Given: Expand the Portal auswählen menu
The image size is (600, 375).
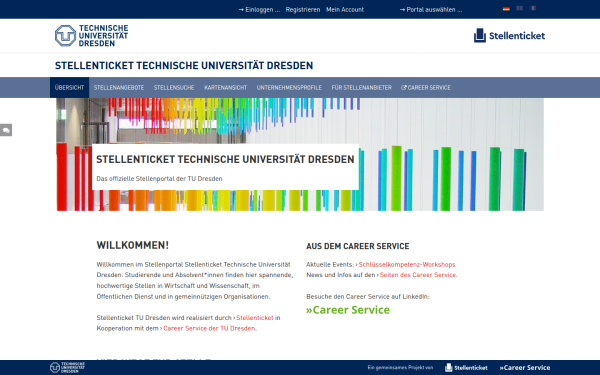Looking at the screenshot, I should pyautogui.click(x=431, y=10).
